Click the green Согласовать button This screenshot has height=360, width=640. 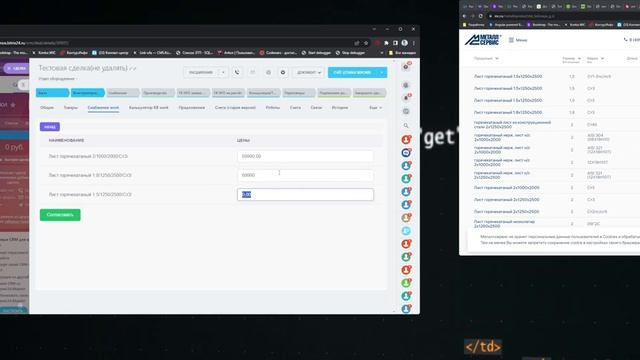point(60,215)
